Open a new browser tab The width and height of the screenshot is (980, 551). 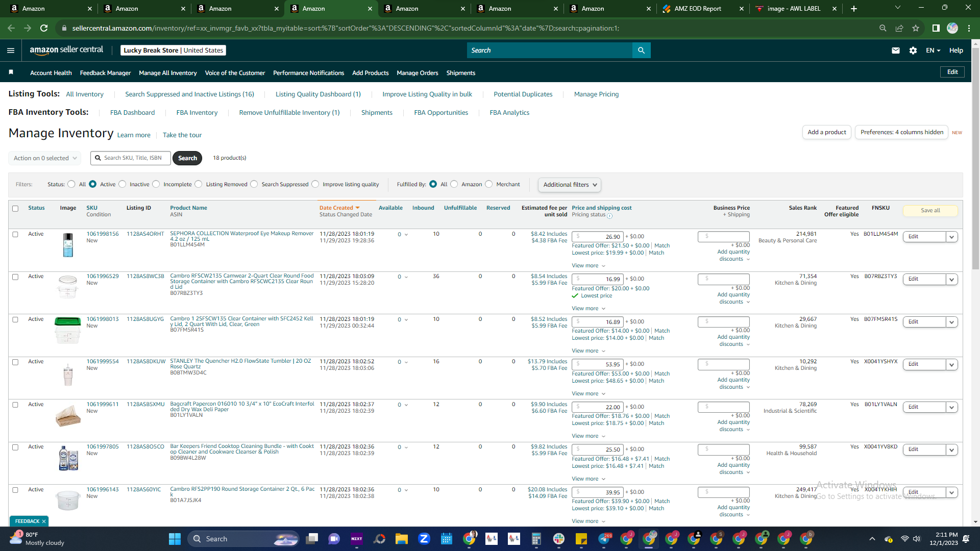tap(854, 9)
